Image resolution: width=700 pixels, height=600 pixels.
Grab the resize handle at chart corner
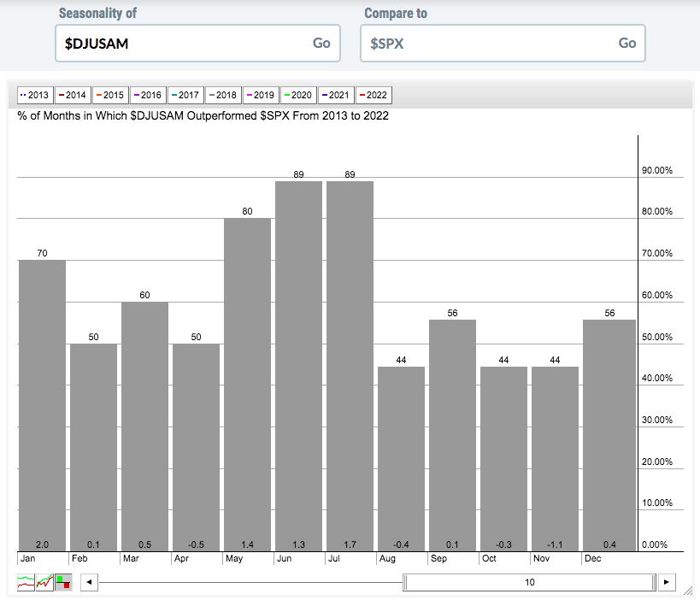tap(687, 590)
